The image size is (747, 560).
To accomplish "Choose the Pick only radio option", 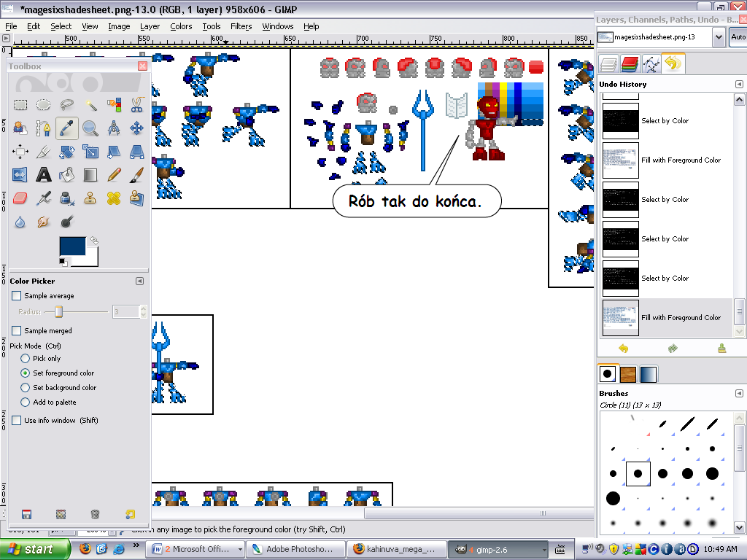I will click(26, 359).
